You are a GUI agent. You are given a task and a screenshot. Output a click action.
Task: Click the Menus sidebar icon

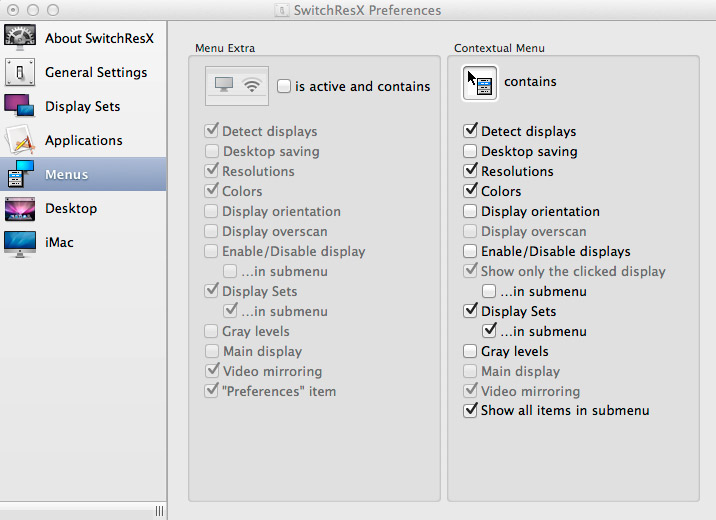point(20,174)
